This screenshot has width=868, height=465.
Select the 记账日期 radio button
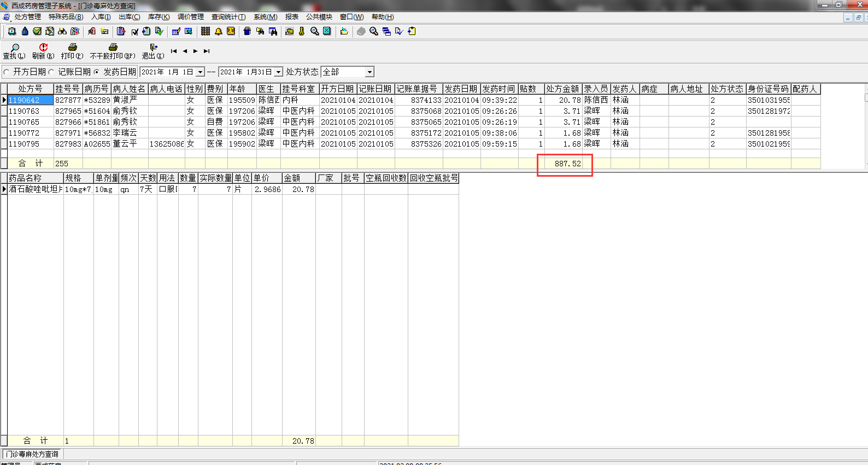51,72
